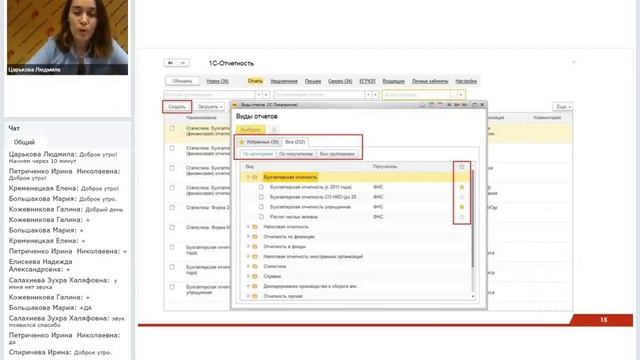Click the 1C icon in Виды отчетов title bar
The image size is (640, 360).
pyautogui.click(x=235, y=105)
